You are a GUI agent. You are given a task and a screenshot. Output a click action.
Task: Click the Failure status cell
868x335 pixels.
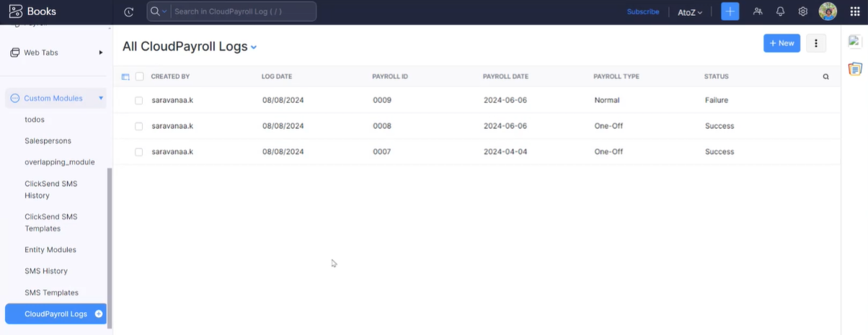(717, 100)
